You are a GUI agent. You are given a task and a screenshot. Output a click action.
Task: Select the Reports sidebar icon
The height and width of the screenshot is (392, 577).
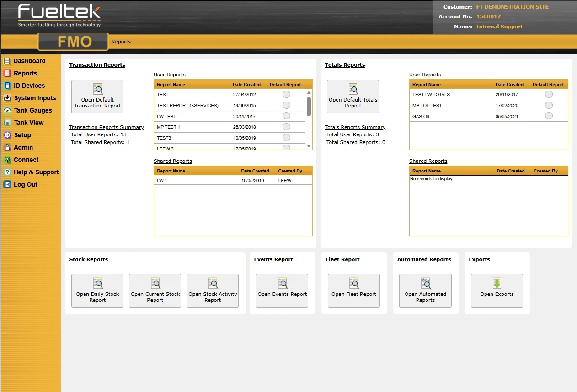(7, 73)
